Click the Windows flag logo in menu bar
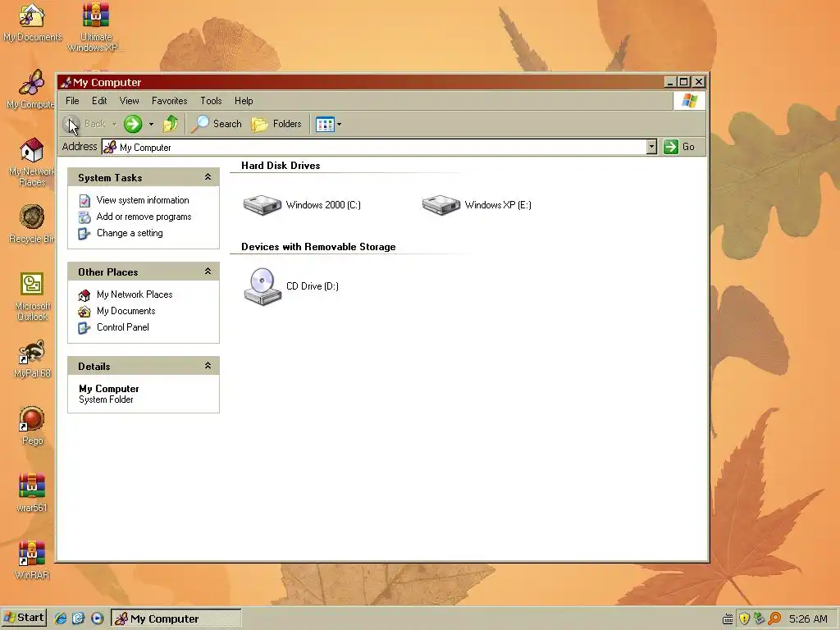The image size is (840, 630). click(x=689, y=101)
